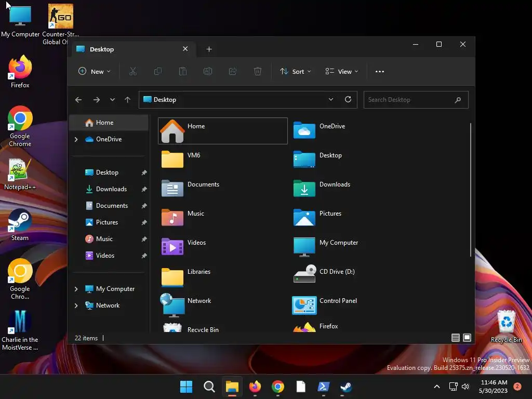Image resolution: width=532 pixels, height=399 pixels.
Task: Select the Desktop tab
Action: click(134, 49)
